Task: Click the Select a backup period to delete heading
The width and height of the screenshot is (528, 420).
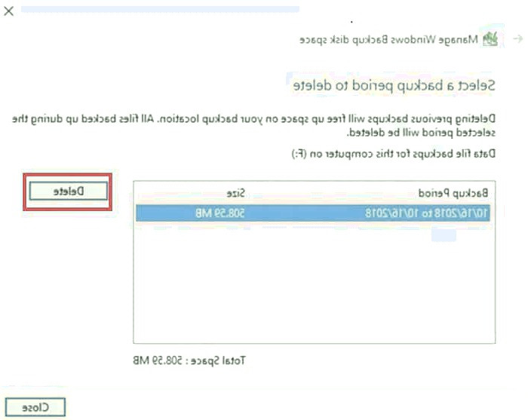Action: coord(394,85)
